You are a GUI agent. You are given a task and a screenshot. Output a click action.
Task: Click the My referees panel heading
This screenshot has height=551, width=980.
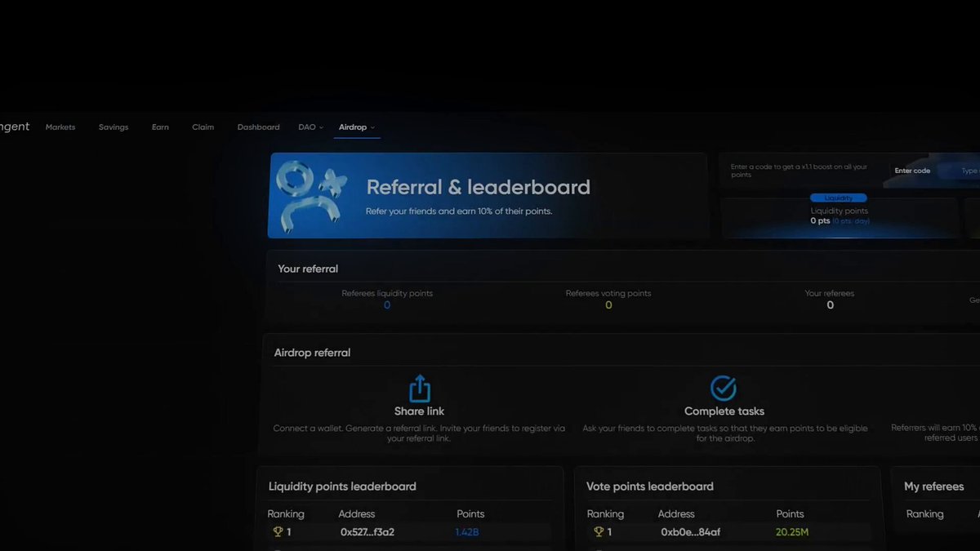click(934, 487)
